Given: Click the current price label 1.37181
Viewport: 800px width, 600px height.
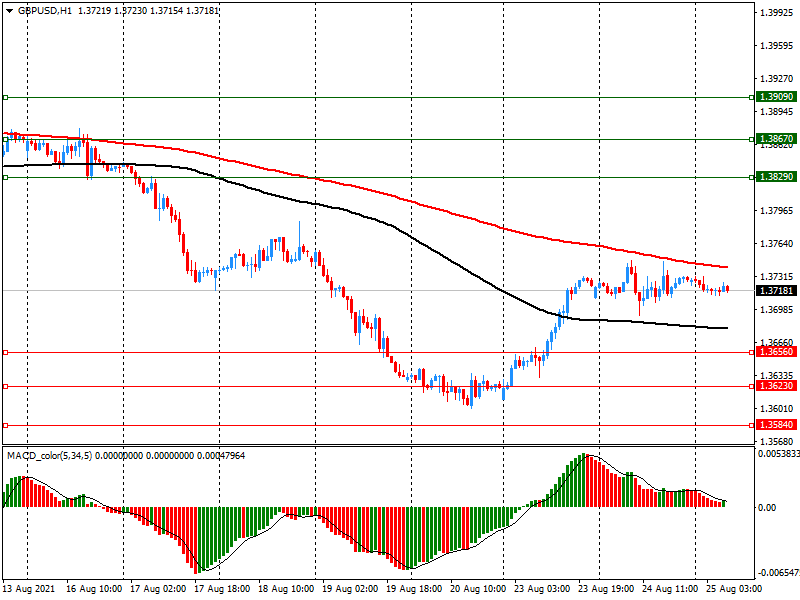Looking at the screenshot, I should (776, 291).
